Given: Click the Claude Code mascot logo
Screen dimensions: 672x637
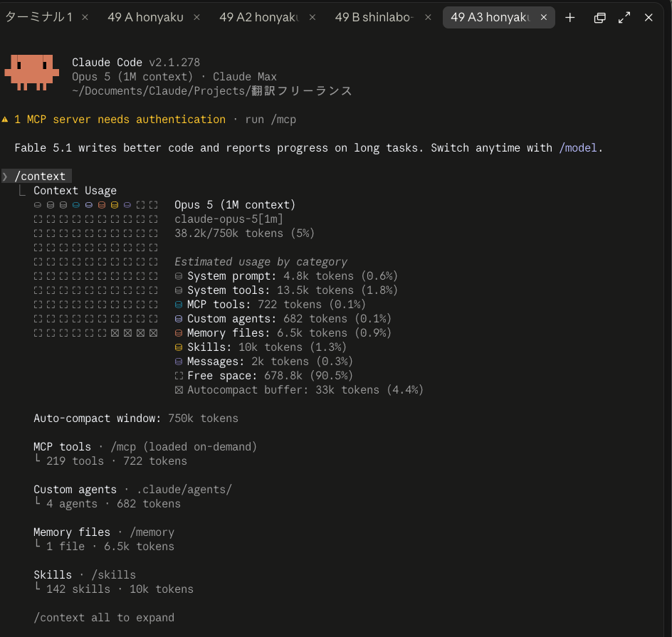Looking at the screenshot, I should [x=31, y=72].
